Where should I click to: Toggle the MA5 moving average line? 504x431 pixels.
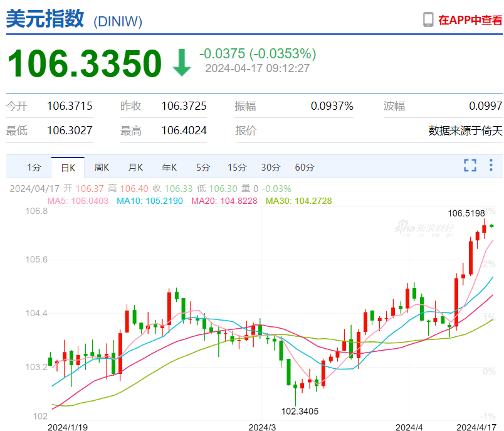click(x=82, y=201)
